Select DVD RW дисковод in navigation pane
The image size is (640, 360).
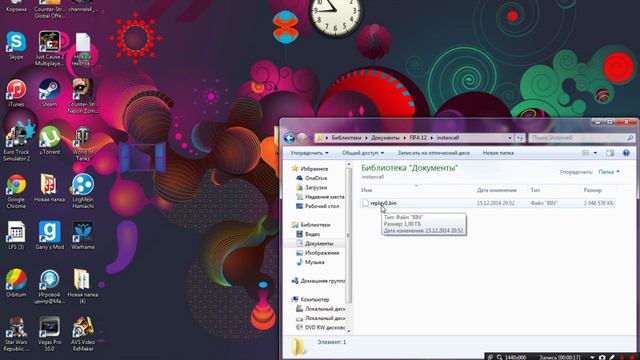pos(320,327)
